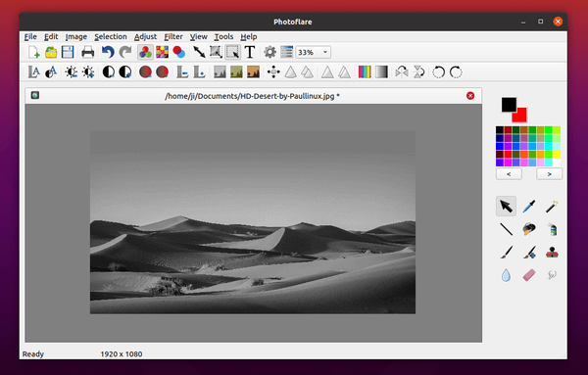The height and width of the screenshot is (375, 588).
Task: Open Image Size using the diagonal arrow icon
Action: click(x=199, y=52)
